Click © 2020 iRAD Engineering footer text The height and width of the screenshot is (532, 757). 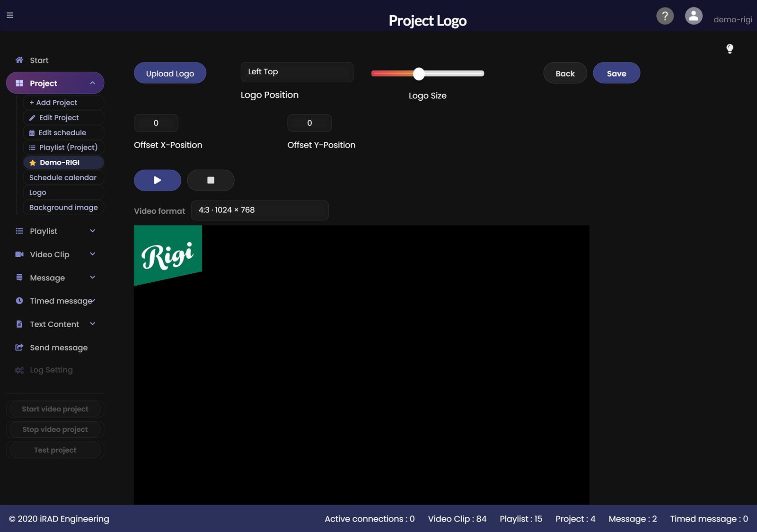[x=59, y=519]
